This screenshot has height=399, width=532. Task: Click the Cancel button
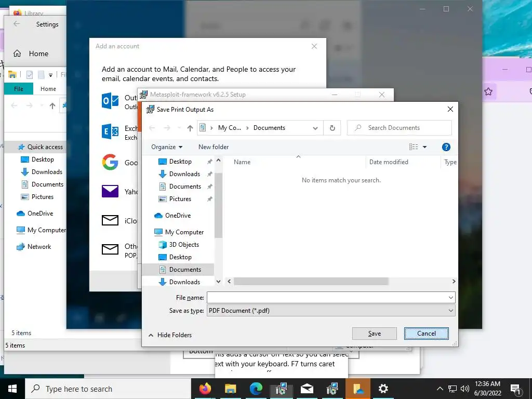pos(426,334)
